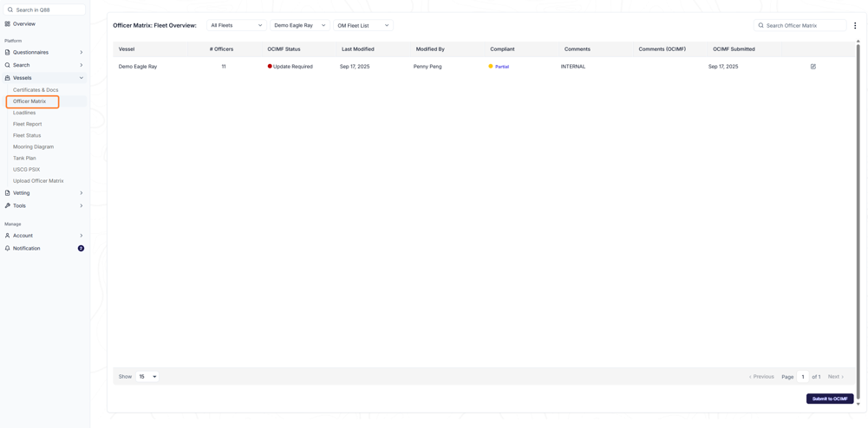Click the notification count badge
This screenshot has height=428, width=868.
(81, 249)
